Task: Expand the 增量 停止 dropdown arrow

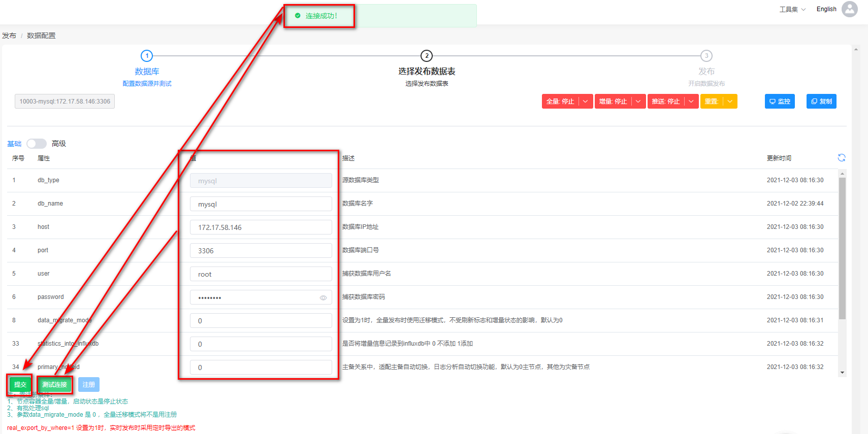Action: click(638, 102)
